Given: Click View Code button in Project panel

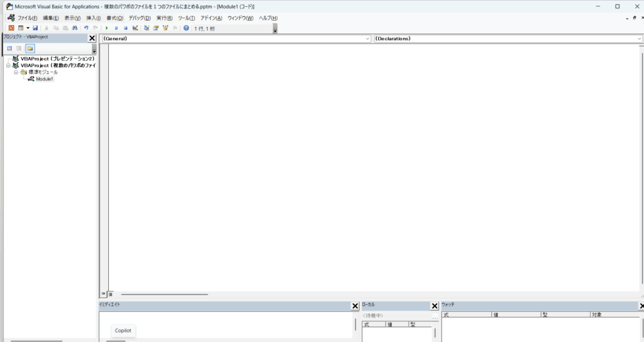Looking at the screenshot, I should tap(9, 48).
